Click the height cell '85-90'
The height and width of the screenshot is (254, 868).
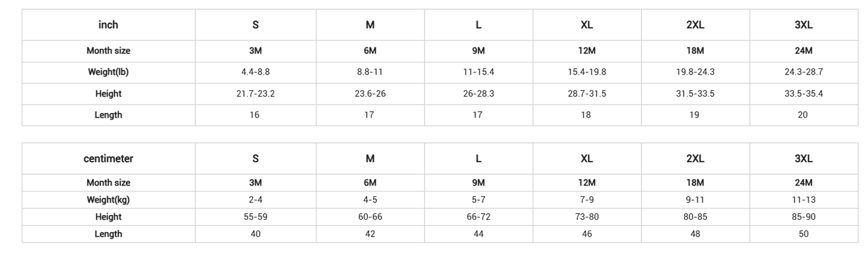coord(803,217)
